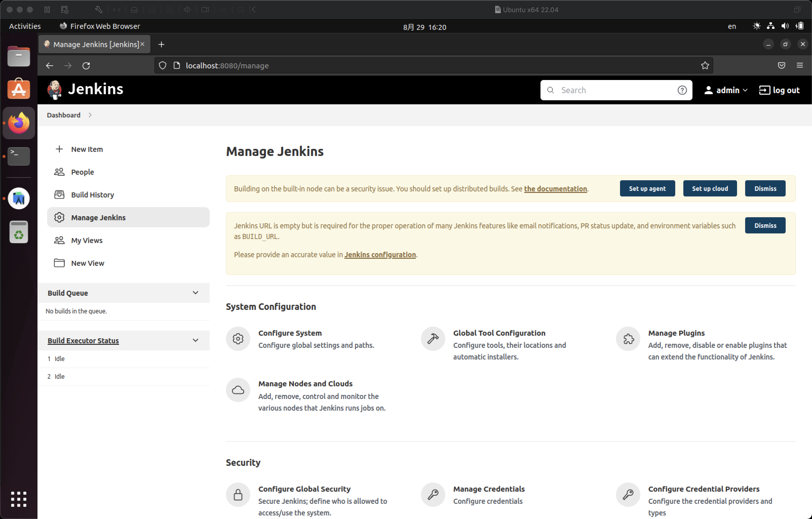Open Manage Nodes and Clouds cloud icon
The height and width of the screenshot is (519, 812).
(238, 390)
